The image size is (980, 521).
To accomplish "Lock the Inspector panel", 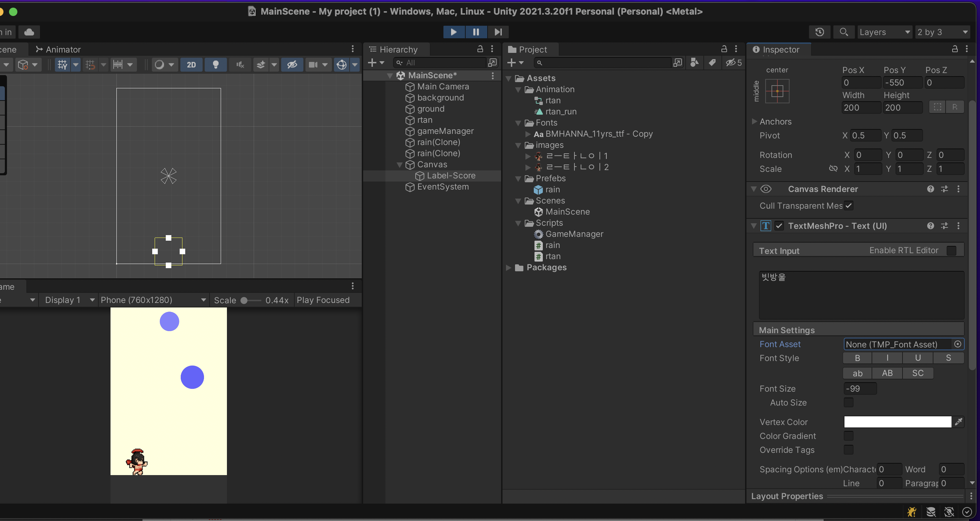I will click(x=955, y=49).
